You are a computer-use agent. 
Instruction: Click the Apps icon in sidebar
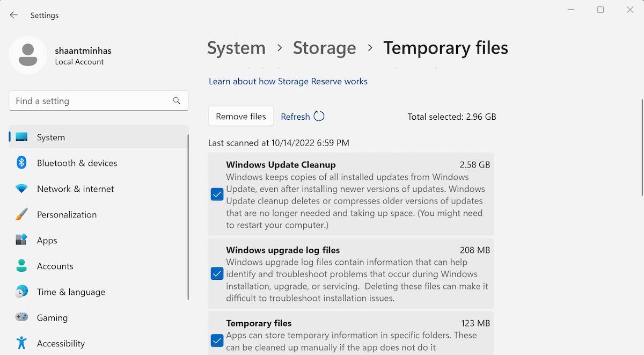[21, 240]
